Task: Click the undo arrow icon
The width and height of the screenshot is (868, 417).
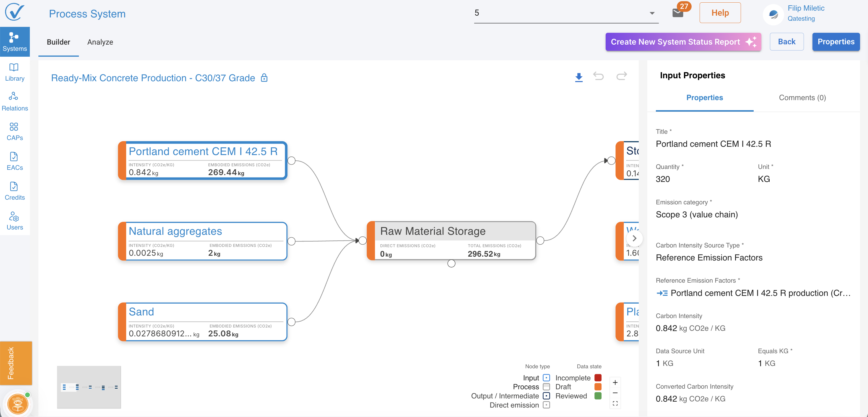Action: click(599, 76)
